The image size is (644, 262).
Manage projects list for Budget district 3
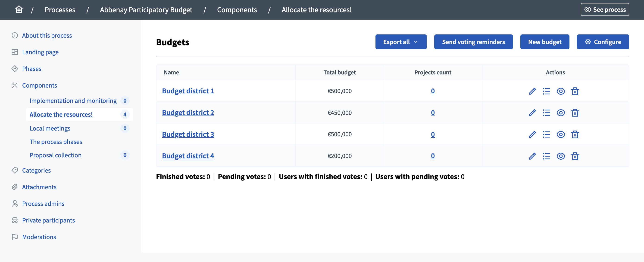pyautogui.click(x=546, y=134)
